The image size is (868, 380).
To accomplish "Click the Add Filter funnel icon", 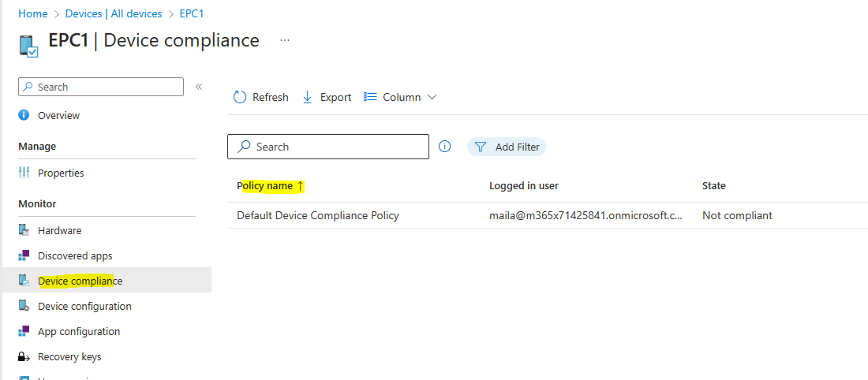I will coord(481,147).
